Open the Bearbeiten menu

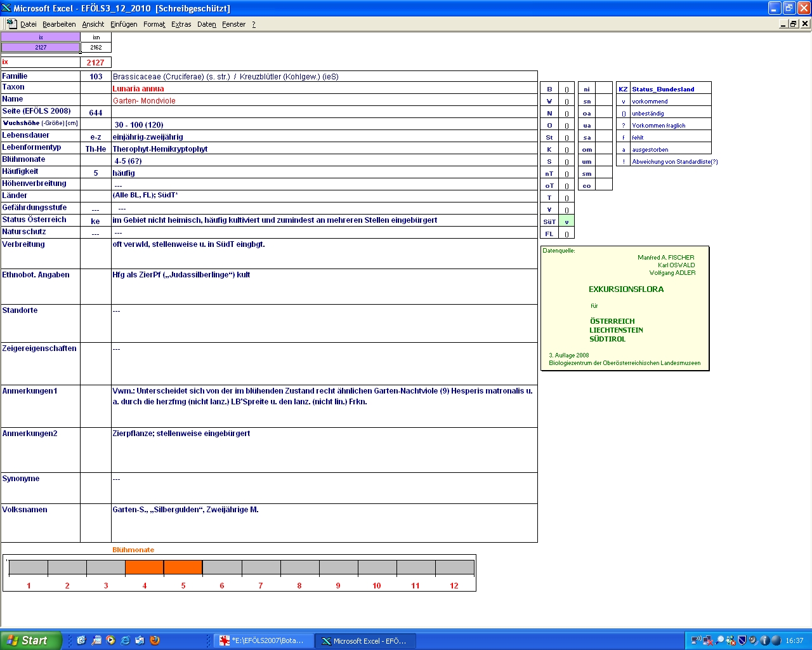(59, 24)
